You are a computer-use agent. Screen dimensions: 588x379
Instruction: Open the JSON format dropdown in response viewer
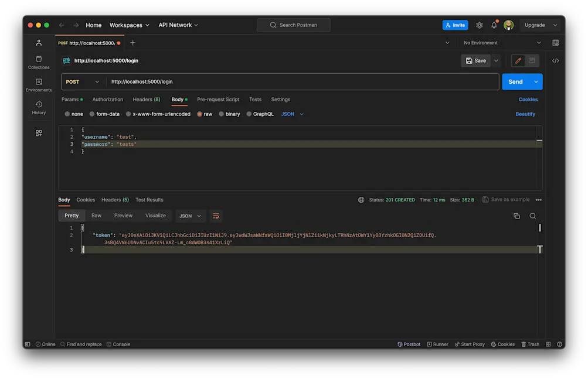click(x=190, y=216)
